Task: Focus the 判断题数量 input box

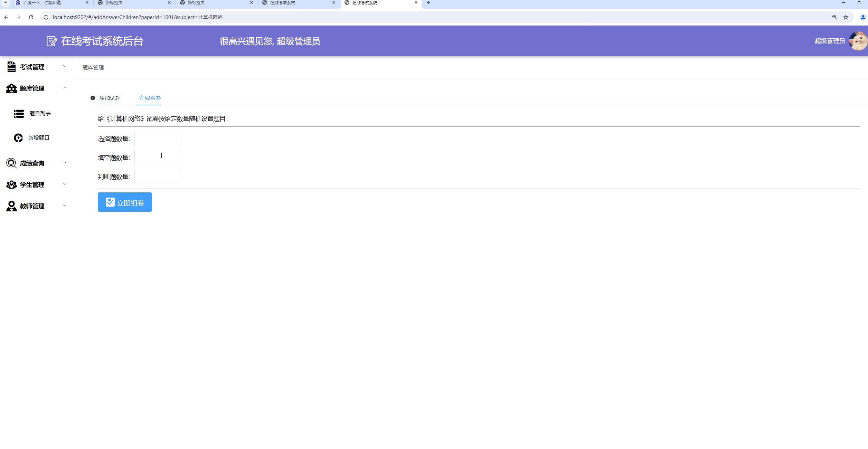Action: pos(157,176)
